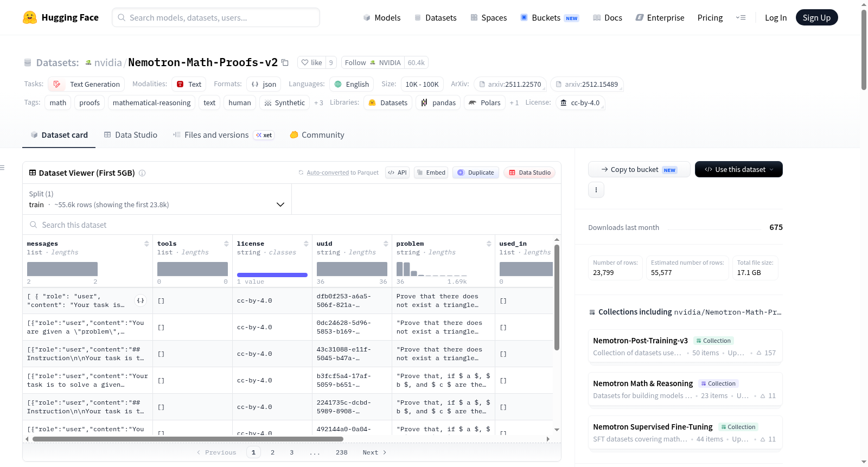Click the Hugging Face logo icon

tap(30, 17)
